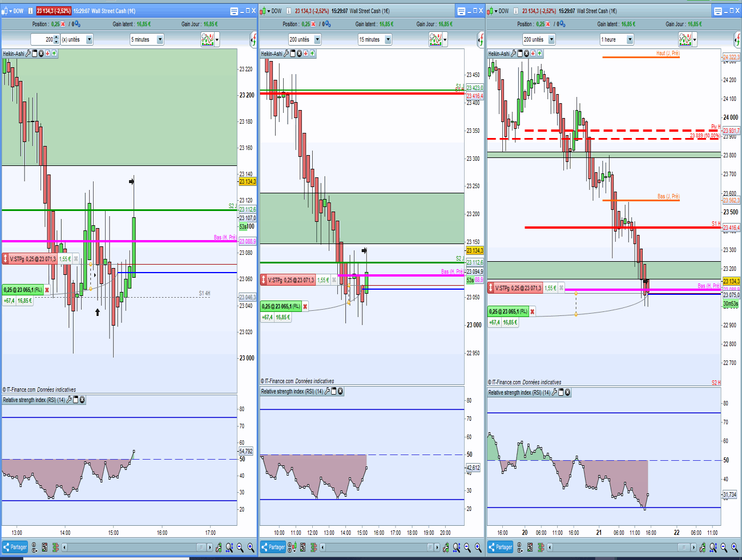Click the 31,734 RSI value in 1-hour chart

pyautogui.click(x=729, y=494)
